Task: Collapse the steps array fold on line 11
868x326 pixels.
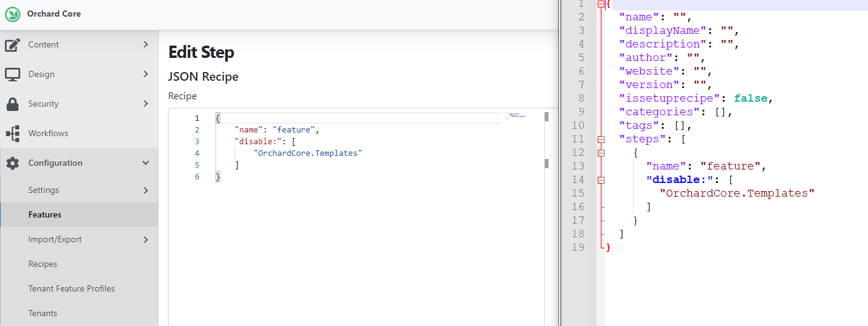Action: (x=601, y=139)
